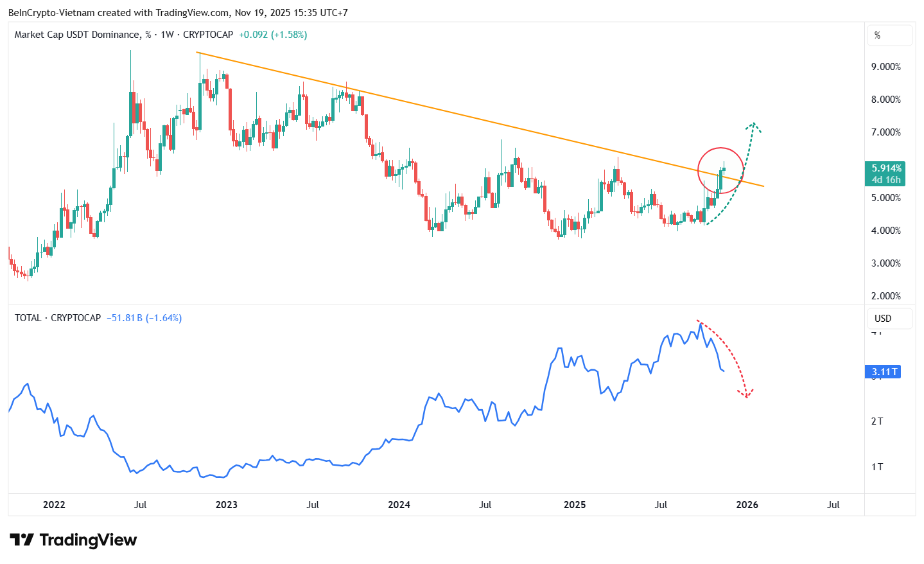Click the % unit button on the price scale
The image size is (924, 564).
889,35
